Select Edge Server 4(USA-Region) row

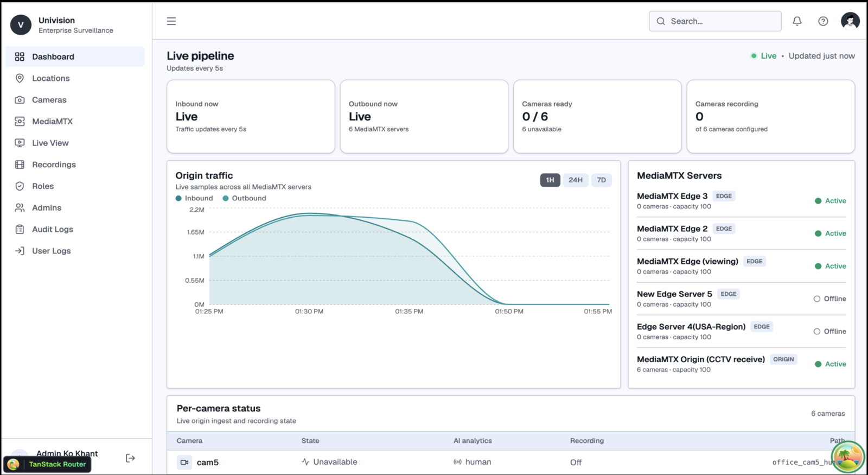coord(742,331)
